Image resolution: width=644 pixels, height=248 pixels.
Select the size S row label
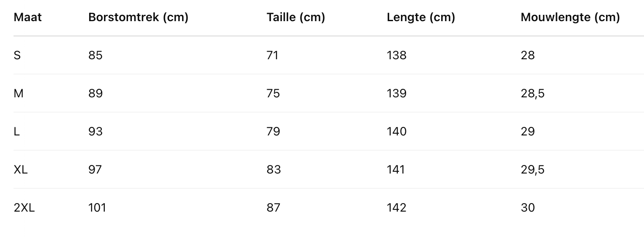(17, 55)
